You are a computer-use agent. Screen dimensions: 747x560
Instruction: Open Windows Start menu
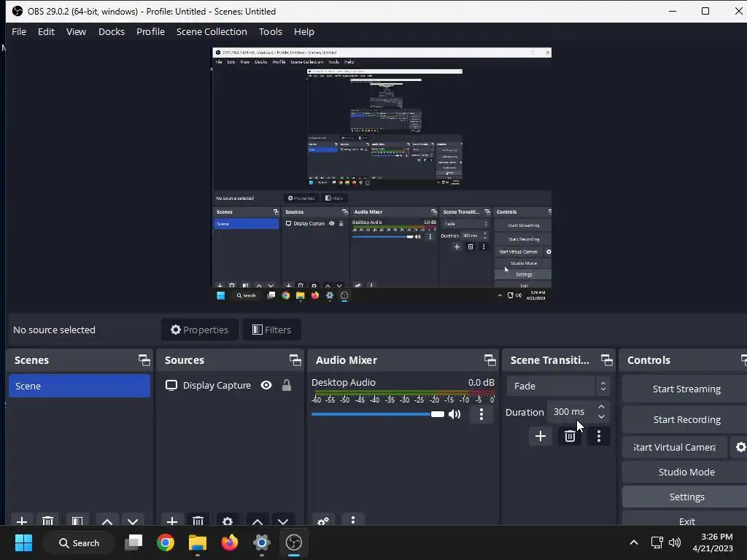[23, 542]
